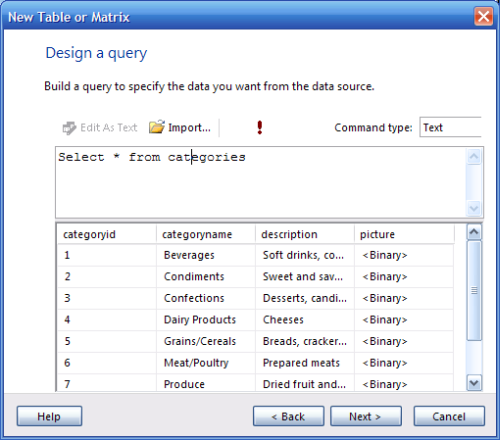Click the query box scroll down arrow
The width and height of the screenshot is (500, 440).
click(474, 209)
